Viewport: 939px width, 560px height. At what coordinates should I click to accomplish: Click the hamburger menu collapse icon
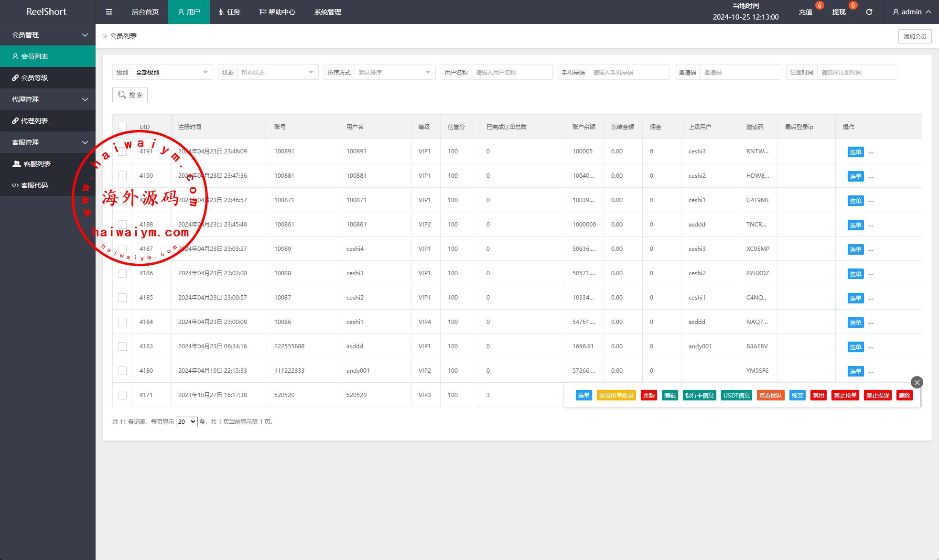tap(109, 12)
